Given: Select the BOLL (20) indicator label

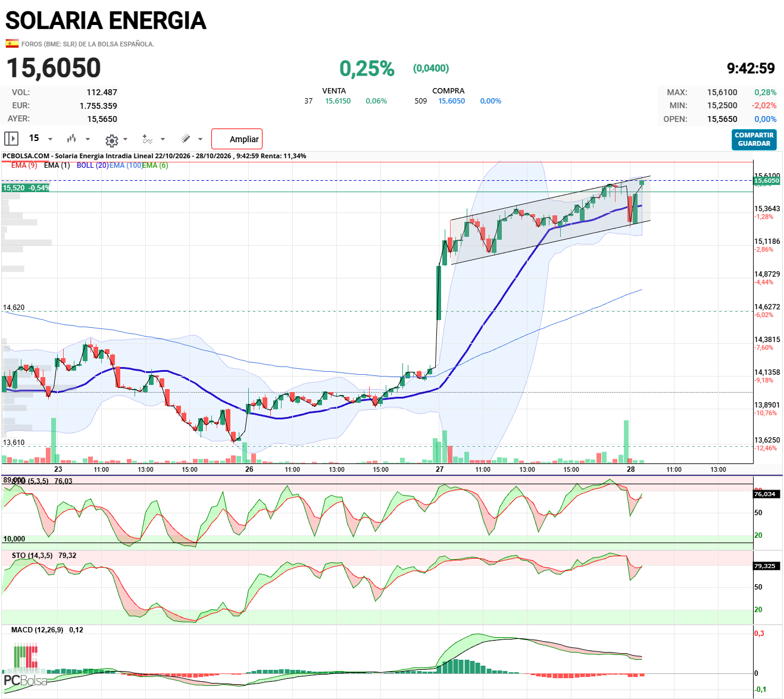Looking at the screenshot, I should pyautogui.click(x=92, y=165).
